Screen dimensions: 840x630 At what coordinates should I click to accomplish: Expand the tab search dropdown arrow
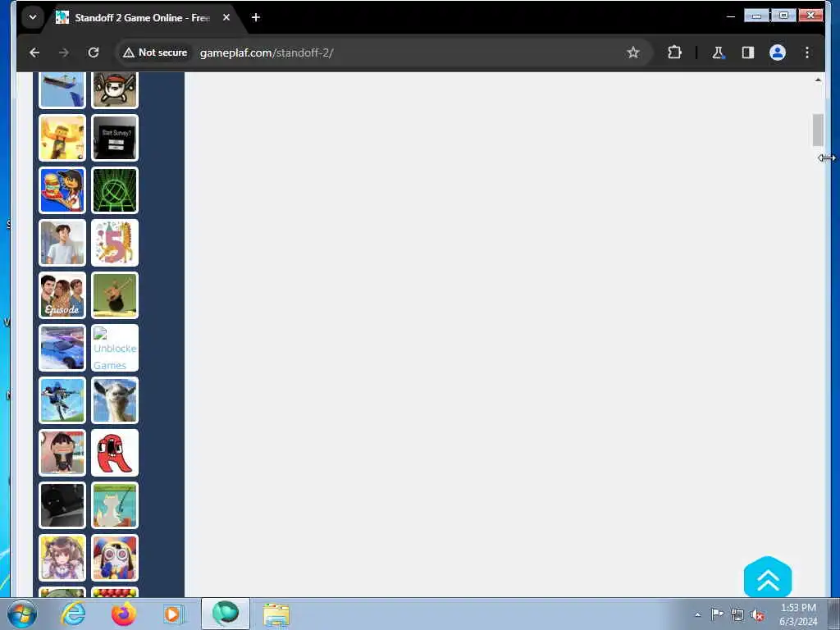pos(33,17)
